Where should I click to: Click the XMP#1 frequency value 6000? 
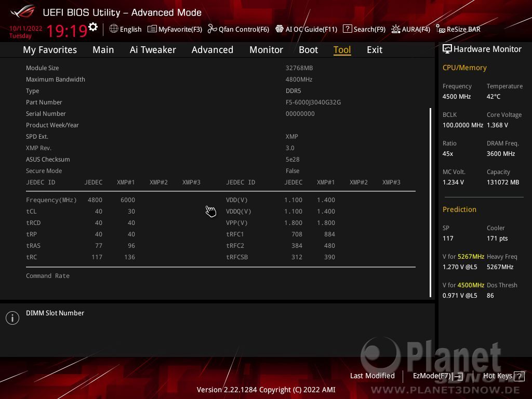pos(128,200)
